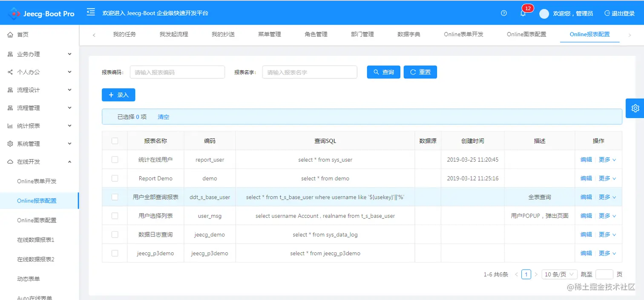This screenshot has width=644, height=300.
Task: Click the Jeecg-Boot Pro logo
Action: coord(40,13)
